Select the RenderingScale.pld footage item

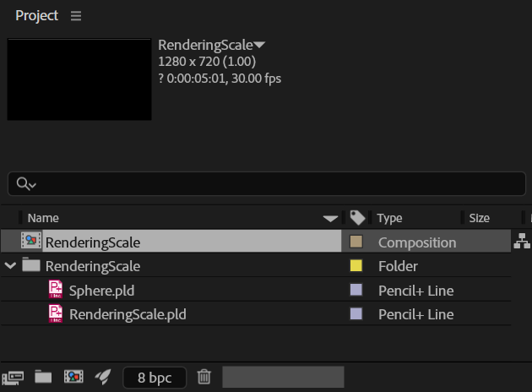point(128,314)
